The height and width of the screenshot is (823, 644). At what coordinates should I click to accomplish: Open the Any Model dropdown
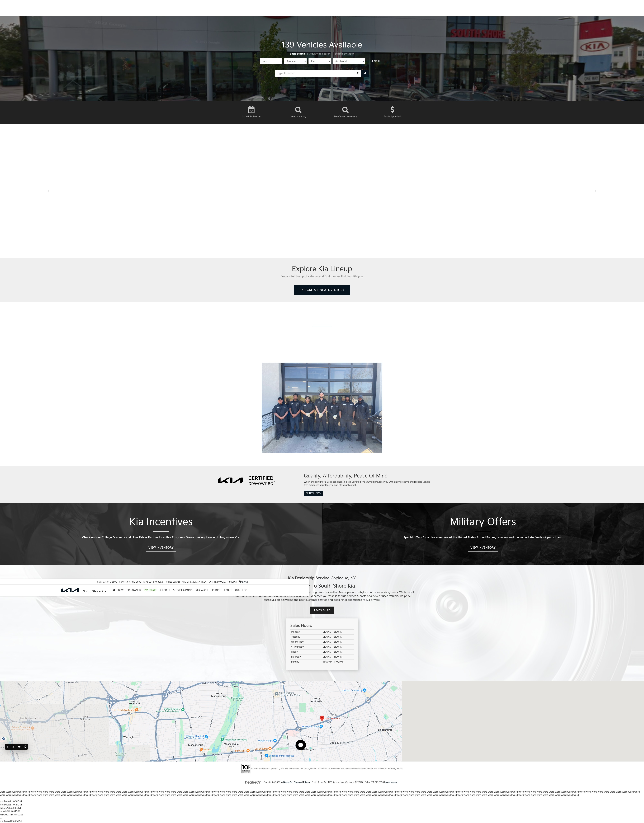pyautogui.click(x=349, y=61)
